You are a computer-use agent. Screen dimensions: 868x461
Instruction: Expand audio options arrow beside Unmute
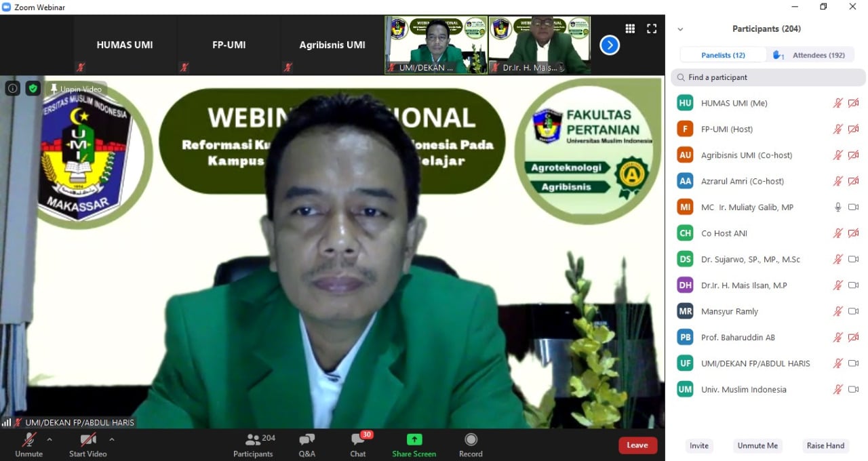pyautogui.click(x=50, y=439)
